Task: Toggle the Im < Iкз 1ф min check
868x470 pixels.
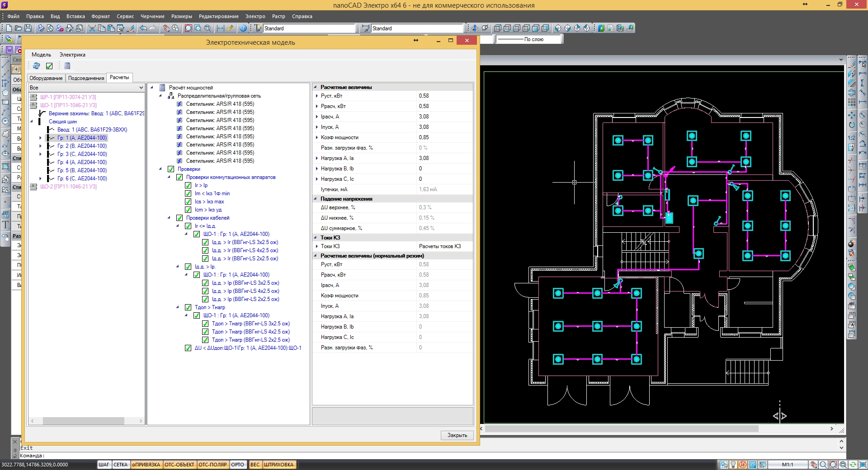Action: pos(188,193)
